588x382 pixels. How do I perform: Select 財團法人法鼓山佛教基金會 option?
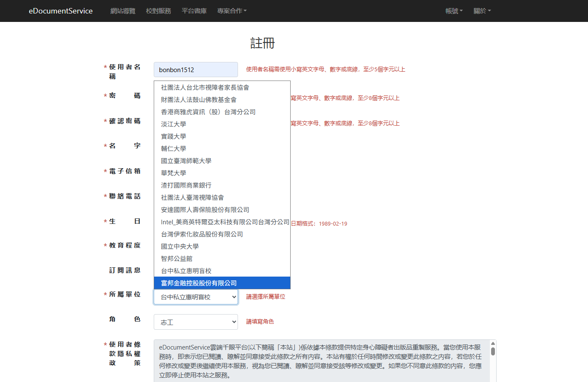pyautogui.click(x=222, y=100)
